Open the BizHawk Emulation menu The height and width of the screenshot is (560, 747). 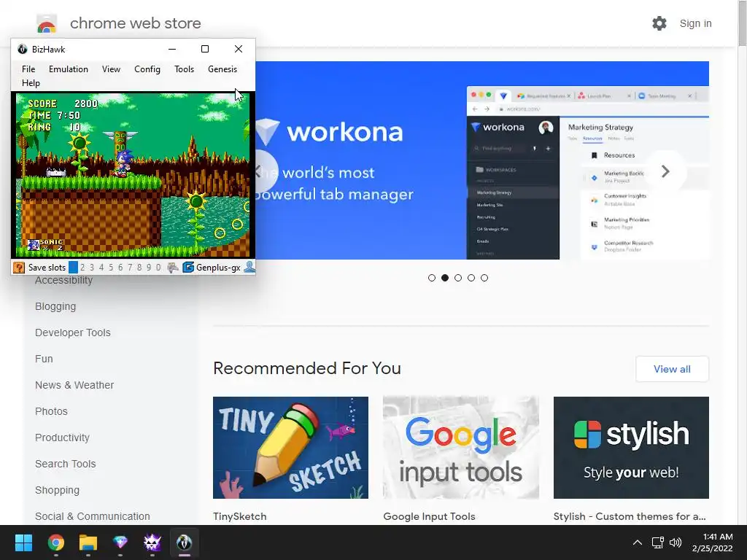(69, 69)
